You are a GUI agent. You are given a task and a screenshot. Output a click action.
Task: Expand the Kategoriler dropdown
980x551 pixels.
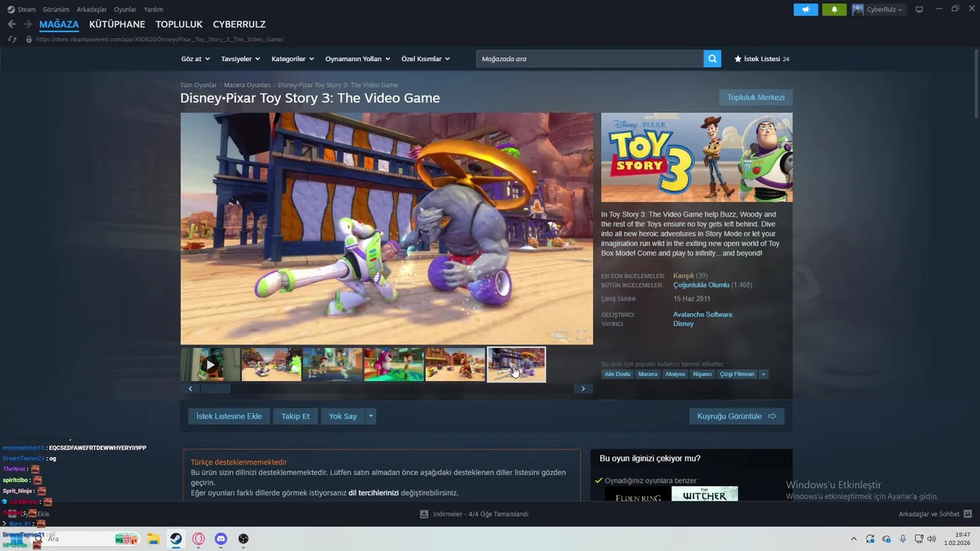click(x=292, y=59)
